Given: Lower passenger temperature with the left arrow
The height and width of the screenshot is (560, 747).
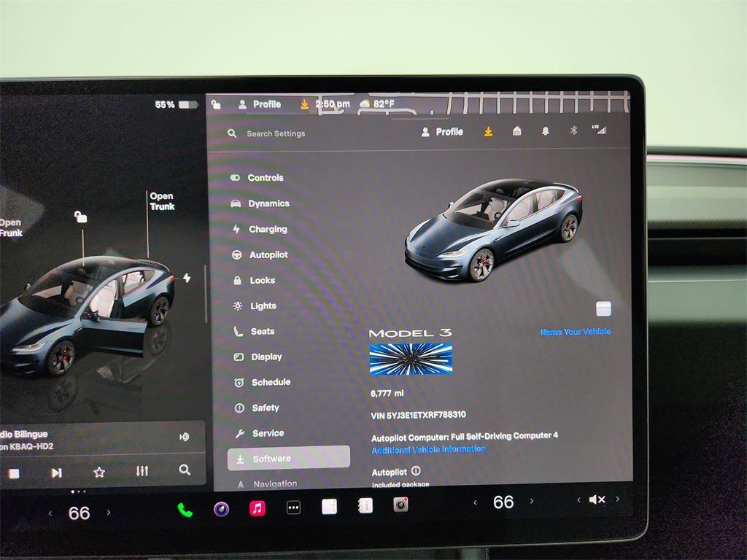Looking at the screenshot, I should click(475, 502).
